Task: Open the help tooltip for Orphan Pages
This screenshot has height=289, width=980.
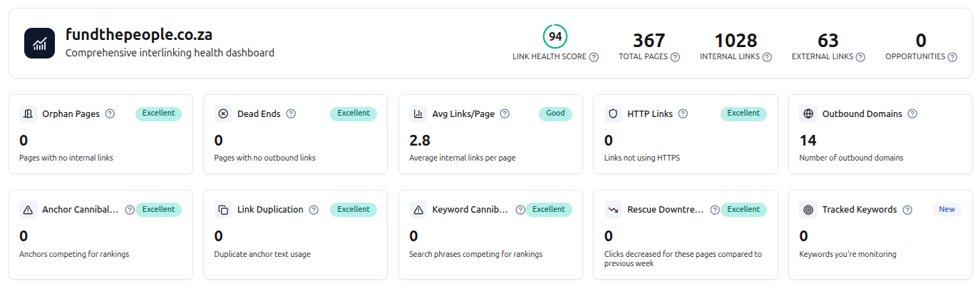Action: [110, 113]
